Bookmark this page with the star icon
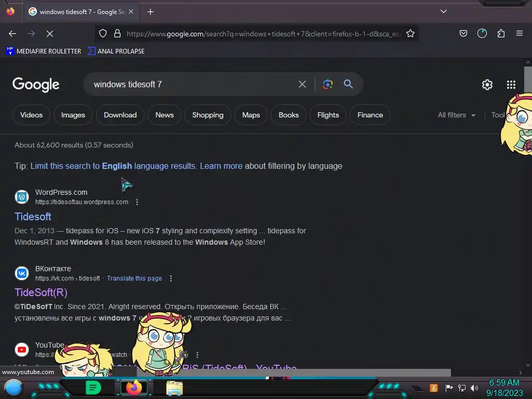This screenshot has width=532, height=399. (410, 33)
